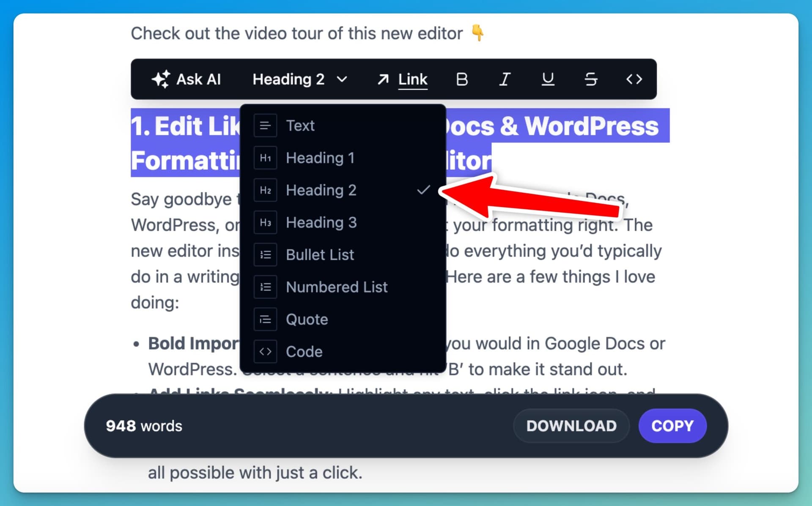The height and width of the screenshot is (506, 812).
Task: Apply strikethrough formatting
Action: [591, 79]
